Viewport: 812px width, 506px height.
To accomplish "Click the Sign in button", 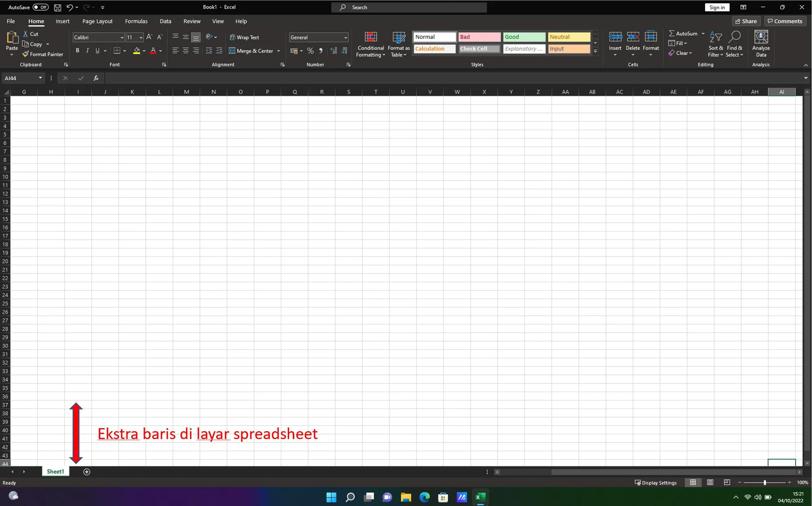I will click(x=717, y=7).
